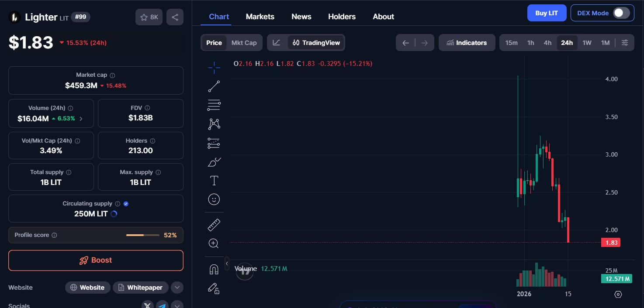Click the Buy LIT button
644x308 pixels.
(x=547, y=13)
